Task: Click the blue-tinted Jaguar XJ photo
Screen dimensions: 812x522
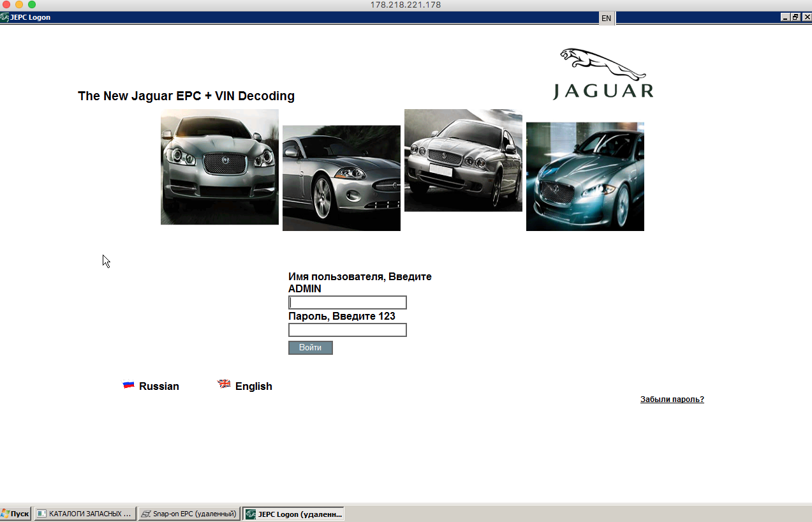Action: tap(585, 176)
